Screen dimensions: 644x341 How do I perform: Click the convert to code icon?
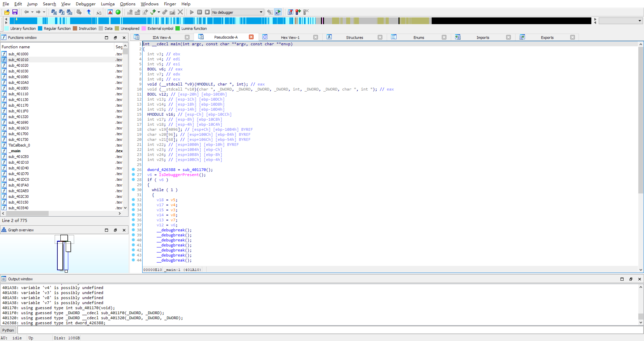130,12
